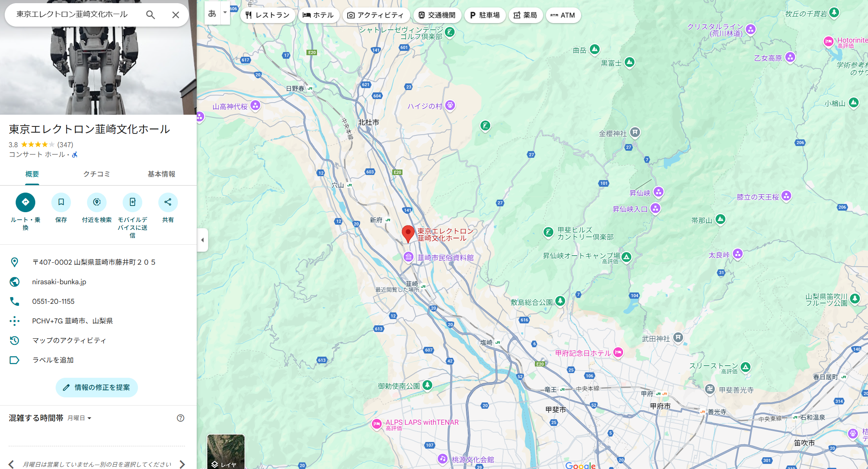This screenshot has height=469, width=868.
Task: Filter map by アクティビティ
Action: [x=376, y=15]
